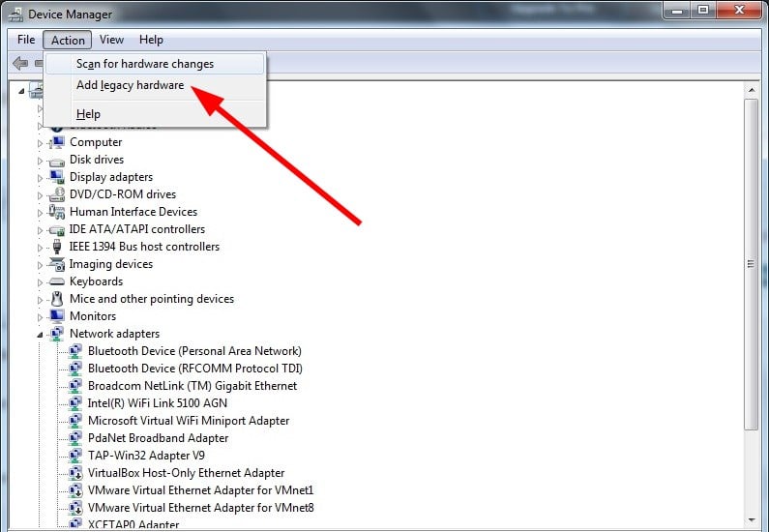Click the IDE ATA/ATAPI controllers icon
Viewport: 769px width, 532px height.
pos(57,229)
